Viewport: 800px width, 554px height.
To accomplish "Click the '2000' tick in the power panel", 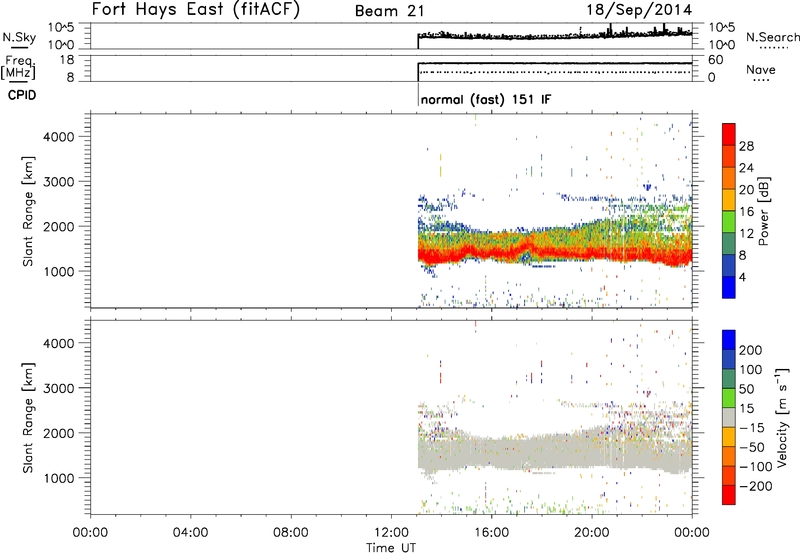I will [x=58, y=226].
